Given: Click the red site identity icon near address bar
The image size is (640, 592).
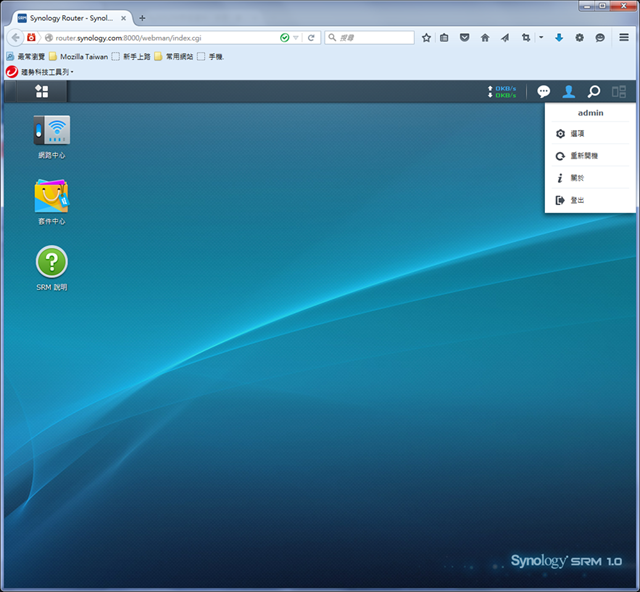Looking at the screenshot, I should point(31,38).
